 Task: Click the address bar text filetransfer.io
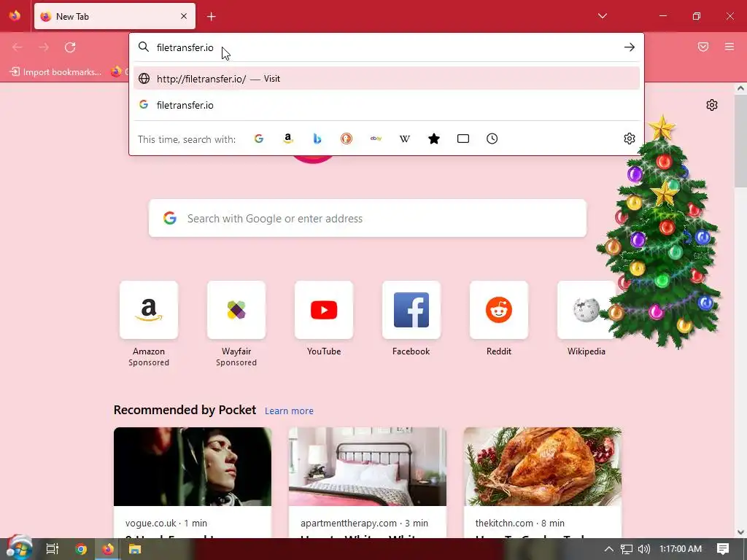(x=185, y=47)
